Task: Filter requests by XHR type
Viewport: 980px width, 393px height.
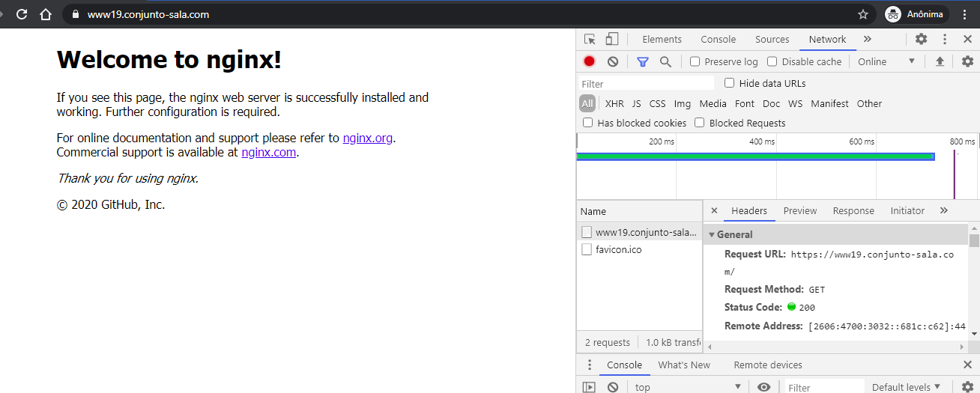Action: [x=614, y=103]
